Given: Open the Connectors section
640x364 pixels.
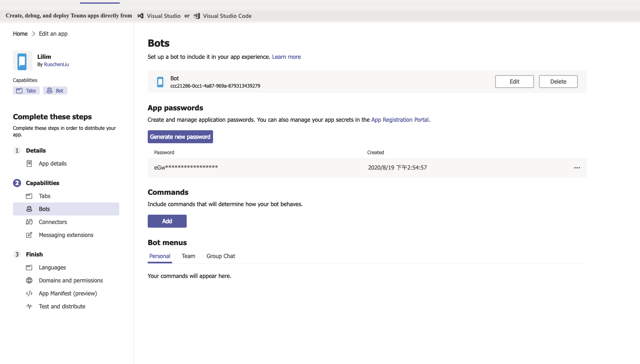Looking at the screenshot, I should [53, 222].
